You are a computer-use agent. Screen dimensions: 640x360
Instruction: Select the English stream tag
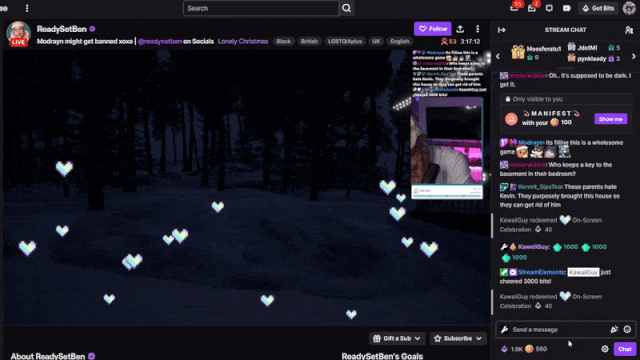click(x=399, y=41)
